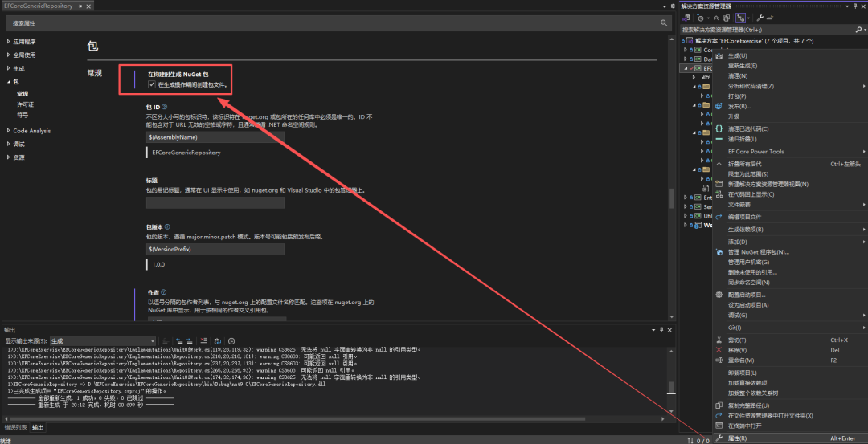This screenshot has height=444, width=868.
Task: Click the help icon next to 包 ID
Action: tap(165, 107)
